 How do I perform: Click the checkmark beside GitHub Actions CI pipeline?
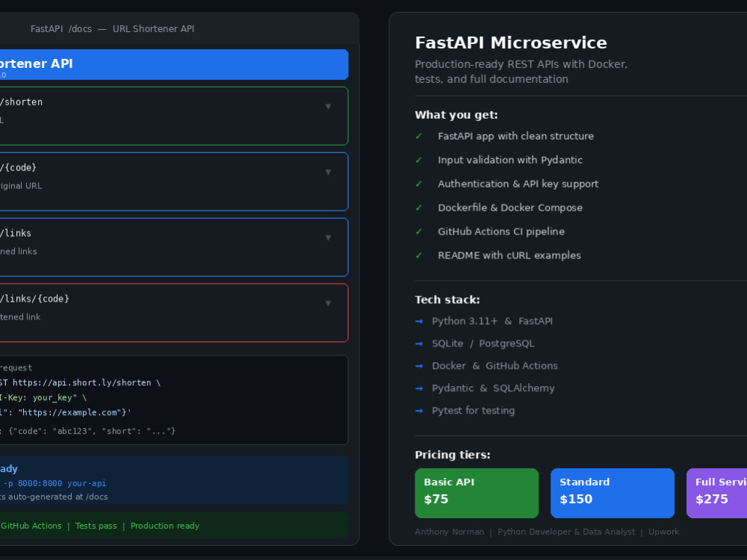point(419,231)
